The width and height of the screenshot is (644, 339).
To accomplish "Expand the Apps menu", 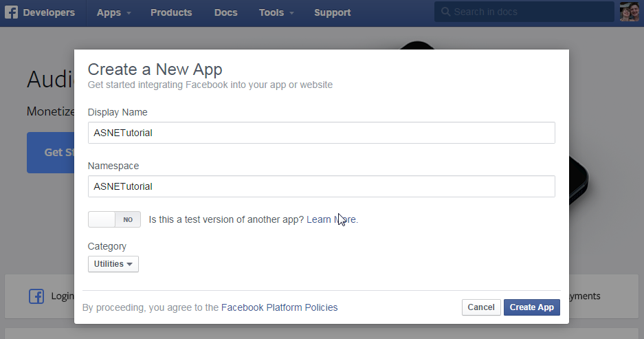I will pyautogui.click(x=114, y=12).
